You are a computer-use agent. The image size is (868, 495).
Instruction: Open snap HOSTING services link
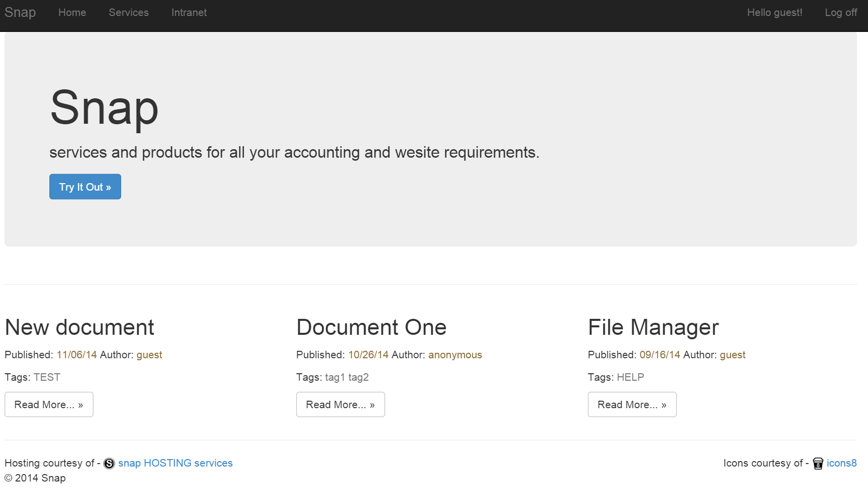[175, 463]
